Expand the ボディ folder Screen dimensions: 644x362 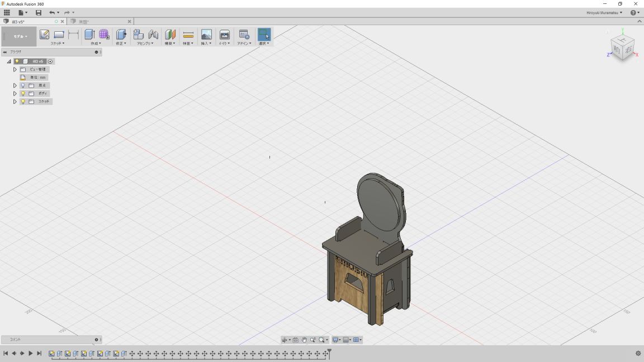pos(15,94)
